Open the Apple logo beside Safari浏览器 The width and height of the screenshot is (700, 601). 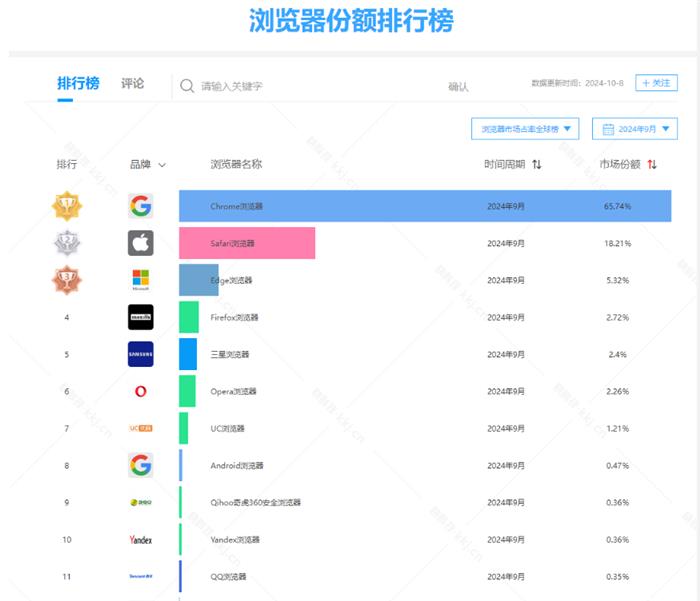[141, 243]
